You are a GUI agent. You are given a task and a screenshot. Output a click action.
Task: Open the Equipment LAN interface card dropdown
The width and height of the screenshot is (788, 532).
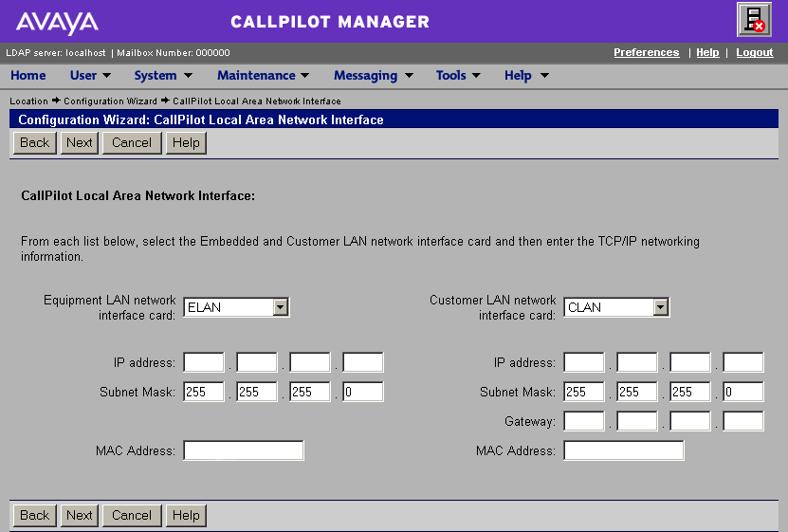click(x=236, y=307)
